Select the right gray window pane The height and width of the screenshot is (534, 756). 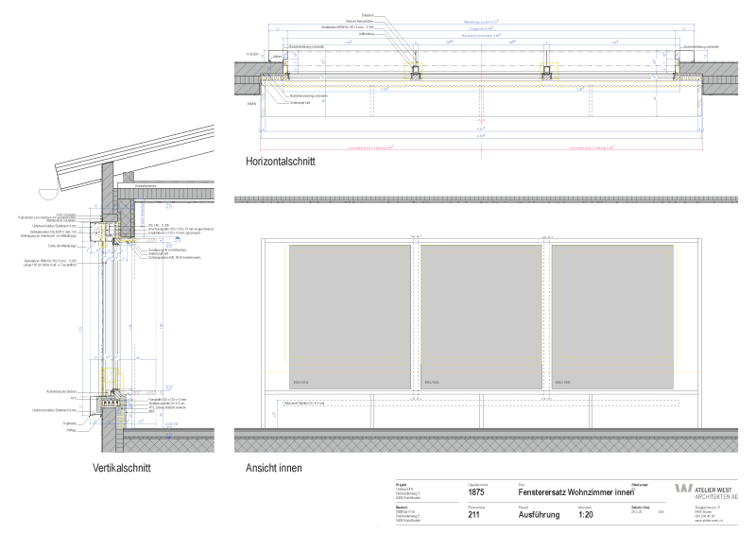[609, 316]
